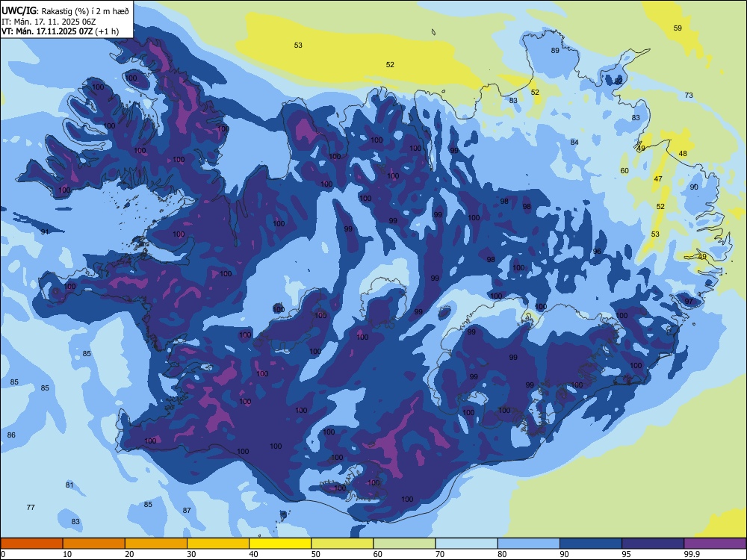Screen dimensions: 747x560
Task: Click the humidity value 48
Action: (684, 153)
